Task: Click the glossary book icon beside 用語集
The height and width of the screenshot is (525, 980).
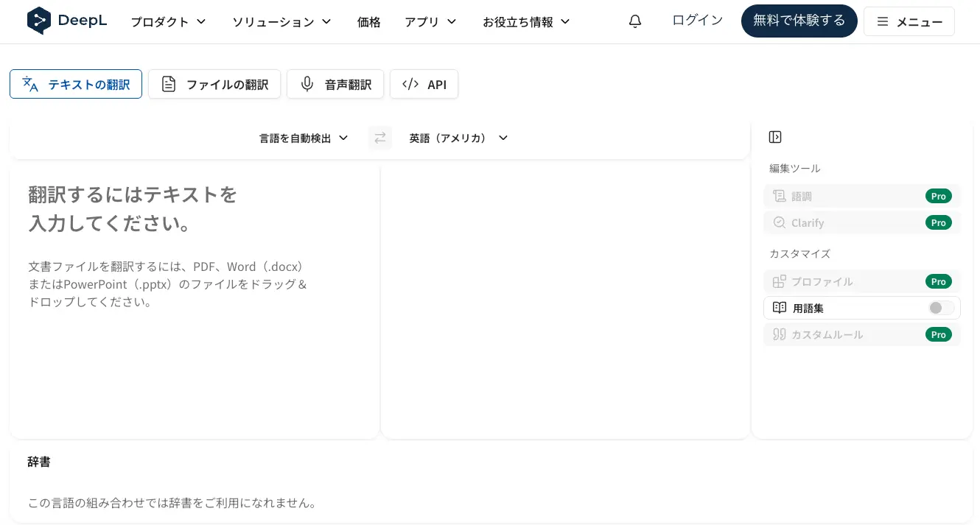Action: pos(779,308)
